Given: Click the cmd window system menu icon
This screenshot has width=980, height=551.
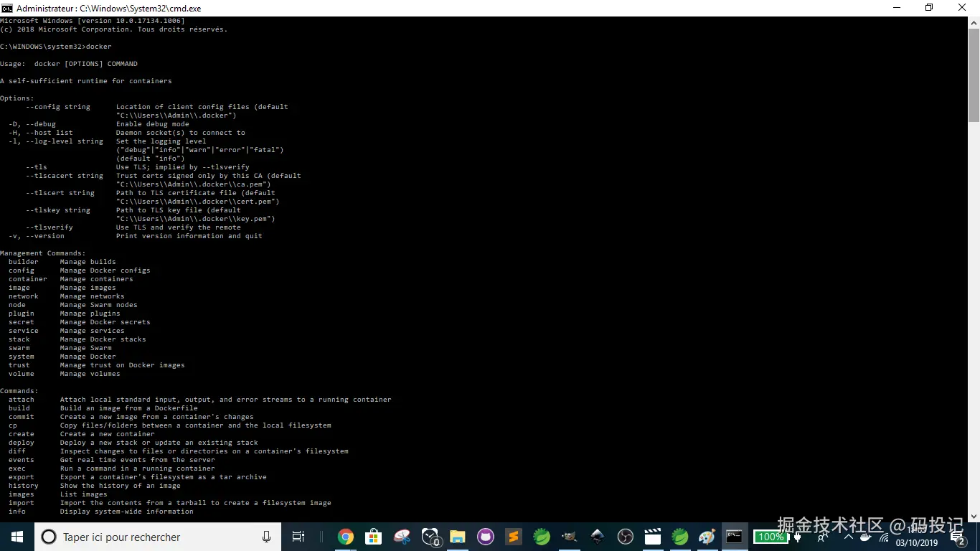Looking at the screenshot, I should (x=6, y=8).
